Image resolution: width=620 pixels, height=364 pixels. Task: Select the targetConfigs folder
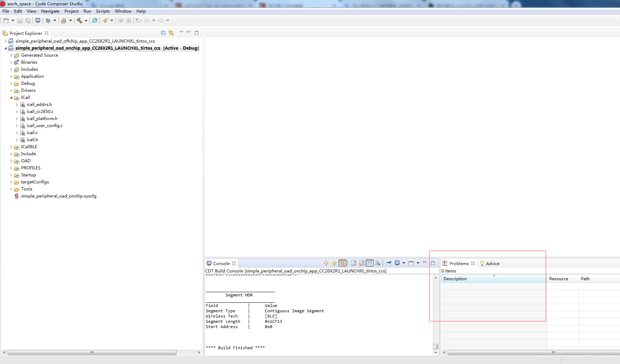pyautogui.click(x=35, y=182)
